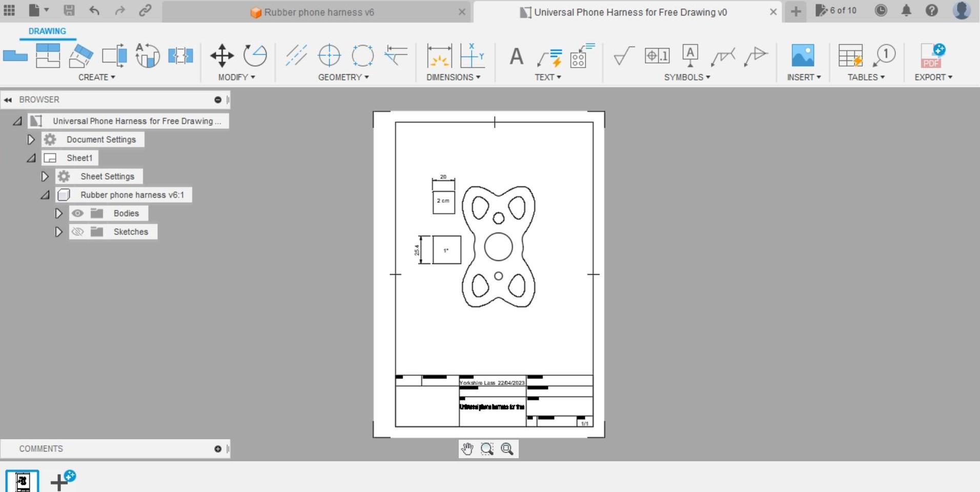
Task: Open the Help menu question mark
Action: 932,10
